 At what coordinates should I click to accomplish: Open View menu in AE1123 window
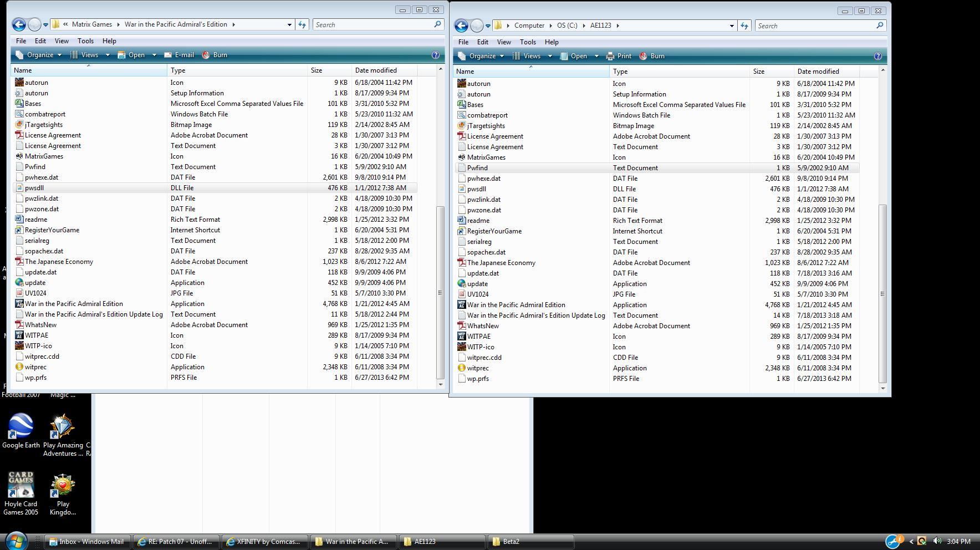click(504, 42)
